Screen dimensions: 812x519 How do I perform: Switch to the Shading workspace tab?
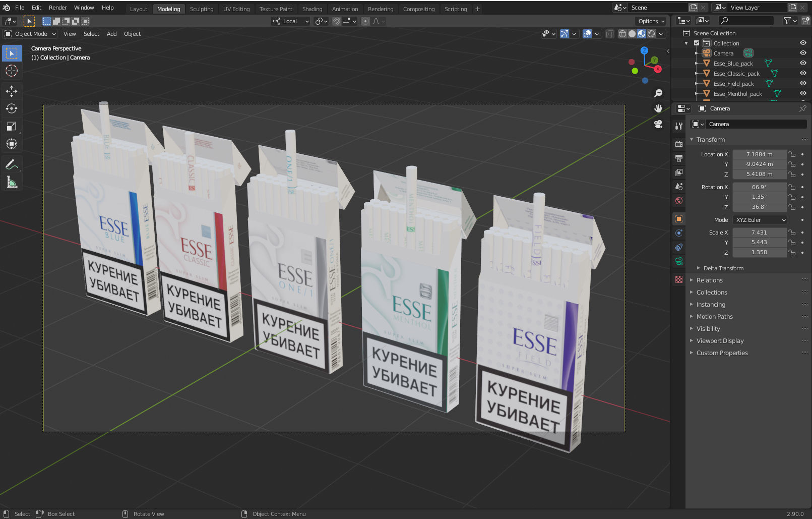(x=312, y=9)
